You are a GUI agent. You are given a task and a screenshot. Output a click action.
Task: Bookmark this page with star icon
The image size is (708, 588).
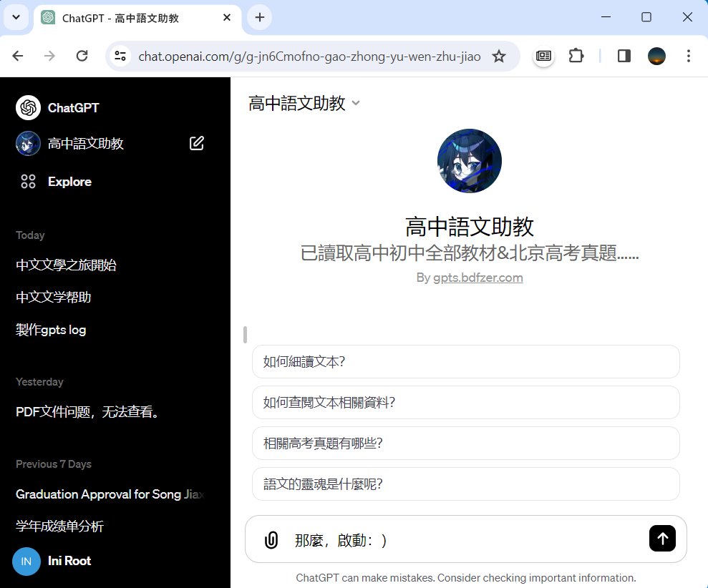[x=499, y=56]
